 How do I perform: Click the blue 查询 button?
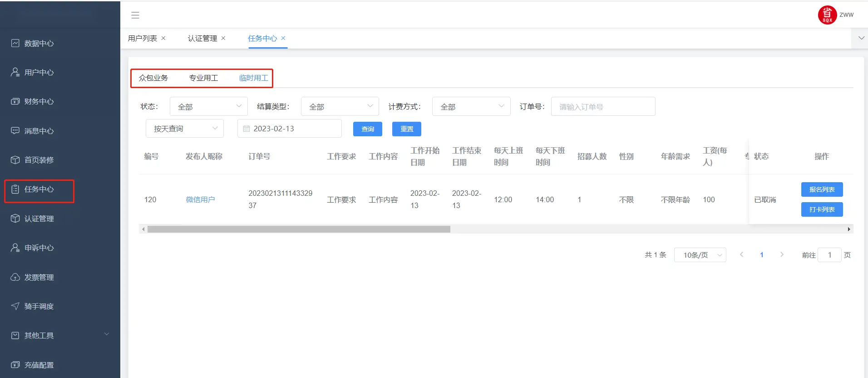(x=367, y=129)
